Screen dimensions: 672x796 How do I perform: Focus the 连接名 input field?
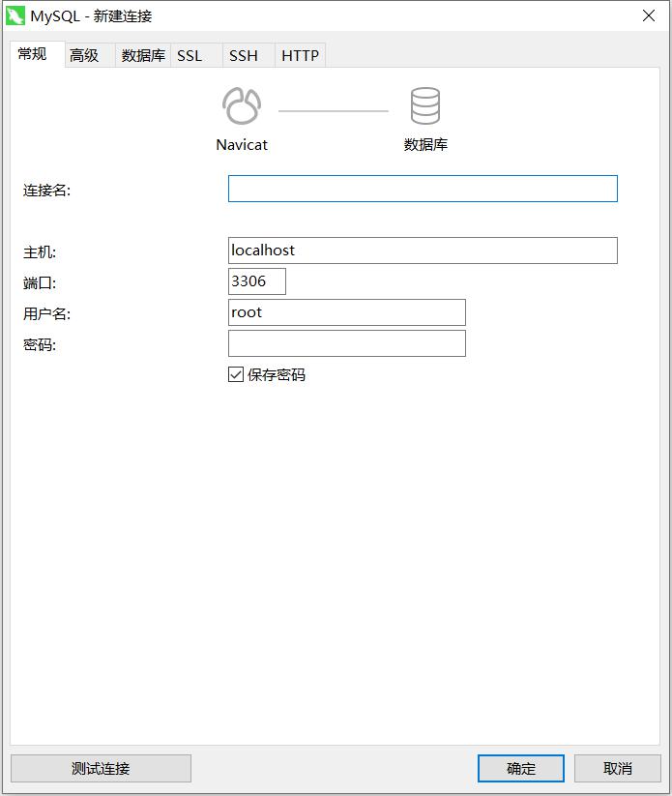(423, 189)
